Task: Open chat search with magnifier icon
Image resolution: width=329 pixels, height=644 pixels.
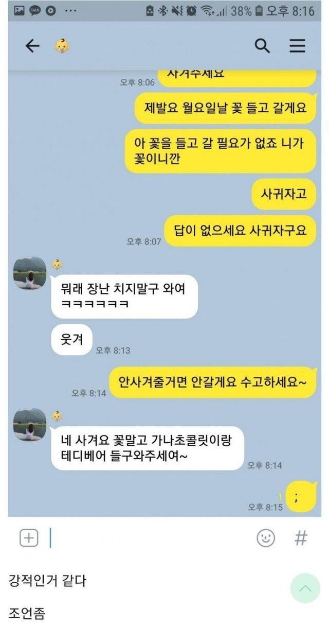Action: coord(262,46)
